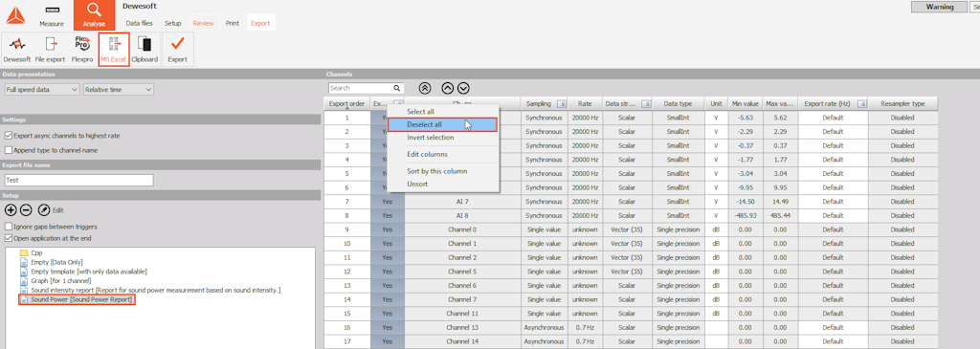Viewport: 980px width, 349px height.
Task: Remove the selected export template
Action: click(x=25, y=210)
